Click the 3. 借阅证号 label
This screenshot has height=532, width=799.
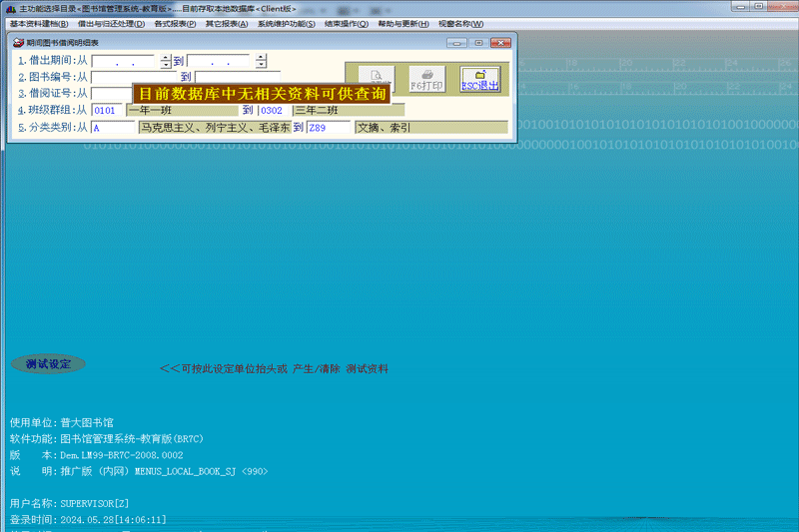(53, 94)
